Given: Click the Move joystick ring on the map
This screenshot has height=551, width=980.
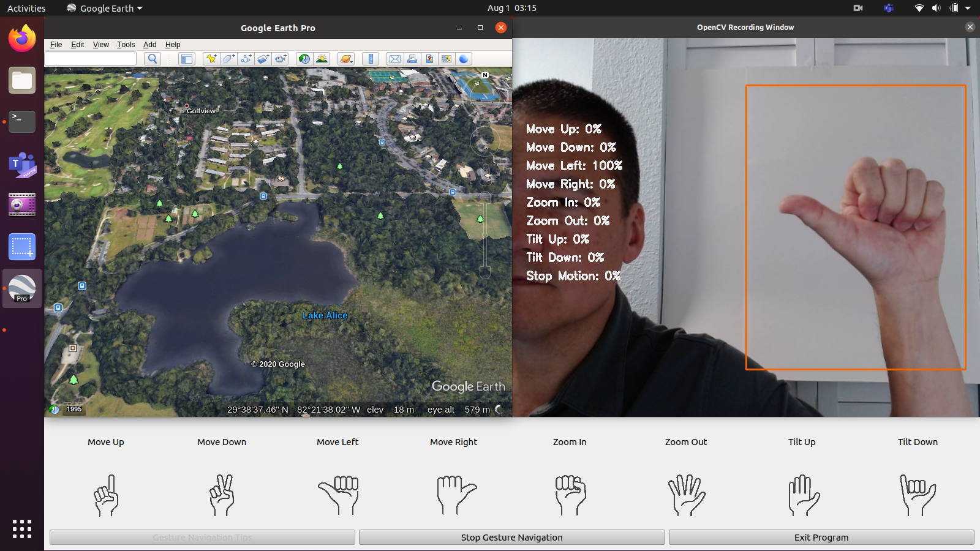Looking at the screenshot, I should (x=484, y=141).
